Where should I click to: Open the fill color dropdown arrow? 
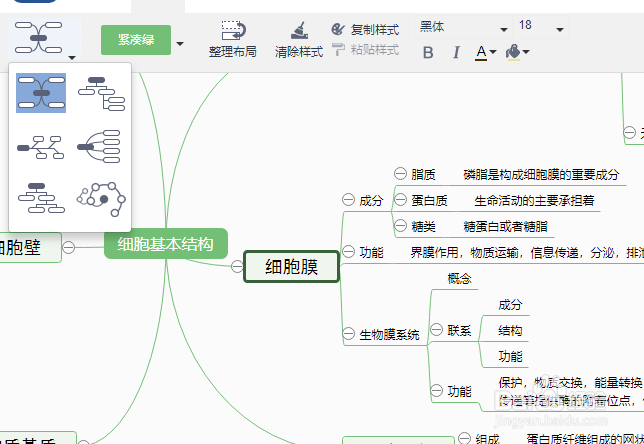[x=526, y=52]
